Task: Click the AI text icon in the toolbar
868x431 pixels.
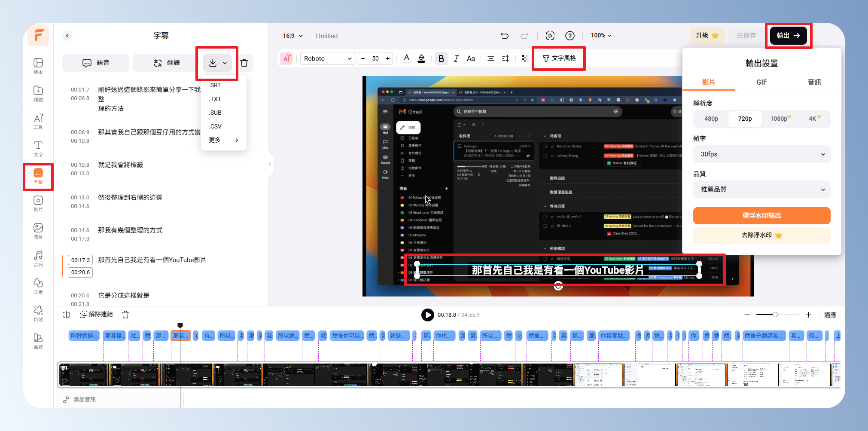Action: [286, 58]
